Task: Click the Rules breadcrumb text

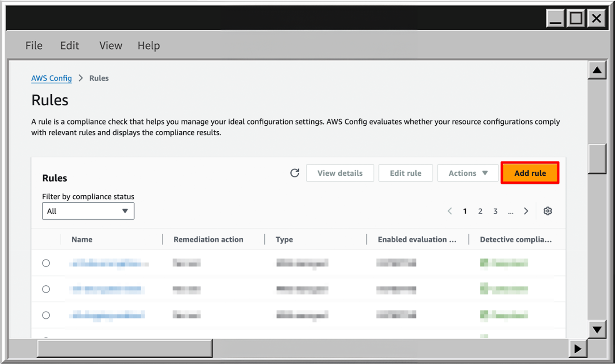Action: coord(99,78)
